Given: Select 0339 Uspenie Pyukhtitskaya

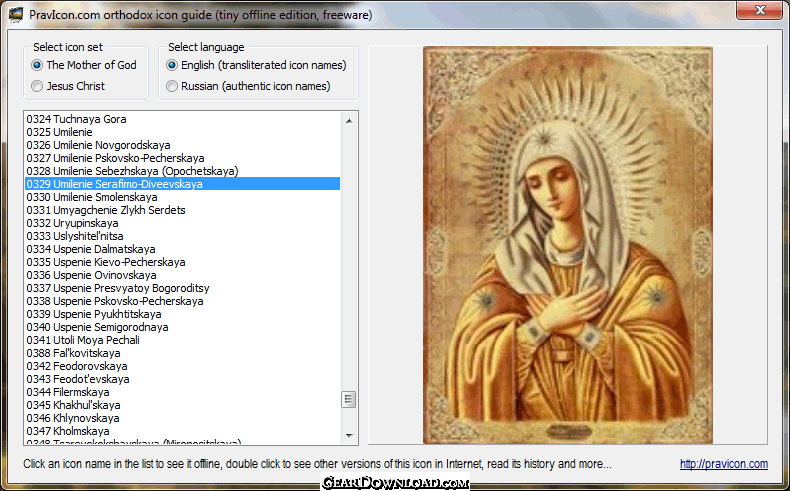Looking at the screenshot, I should pyautogui.click(x=183, y=314).
